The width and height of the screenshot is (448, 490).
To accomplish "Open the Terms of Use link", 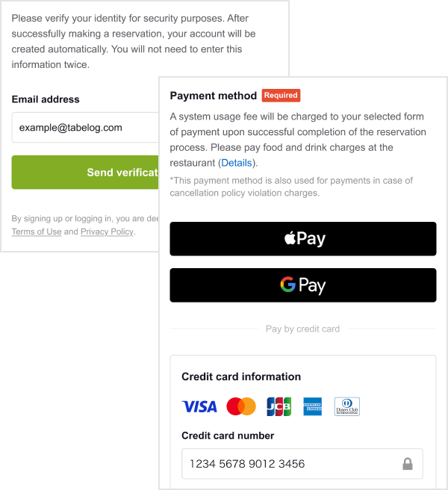I will coord(37,232).
